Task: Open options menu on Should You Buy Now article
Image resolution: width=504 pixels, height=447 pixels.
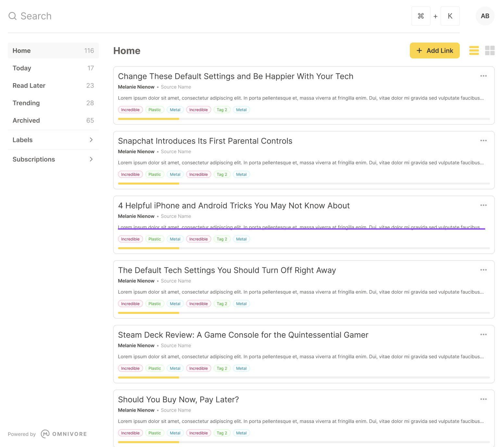Action: (483, 399)
